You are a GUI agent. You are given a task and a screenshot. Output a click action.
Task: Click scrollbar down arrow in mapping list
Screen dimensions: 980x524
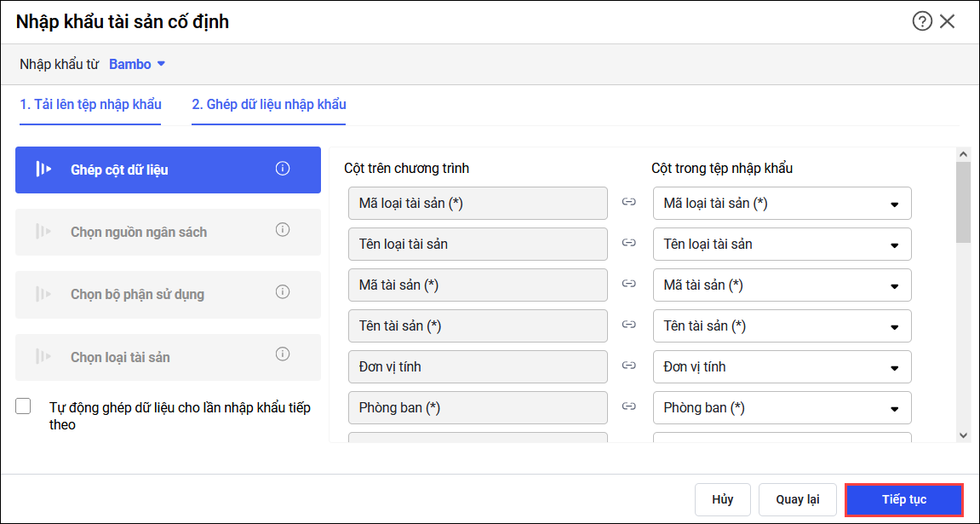(x=963, y=435)
